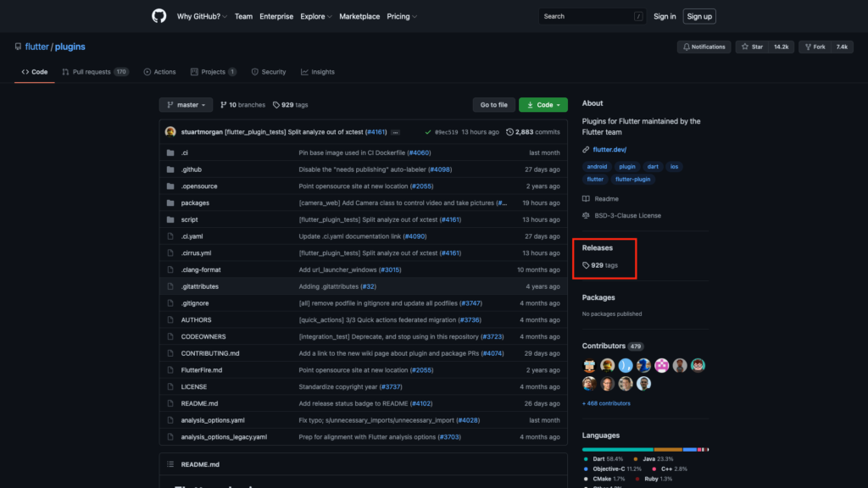Click the Java segment of the languages bar
The image size is (868, 488).
(668, 449)
